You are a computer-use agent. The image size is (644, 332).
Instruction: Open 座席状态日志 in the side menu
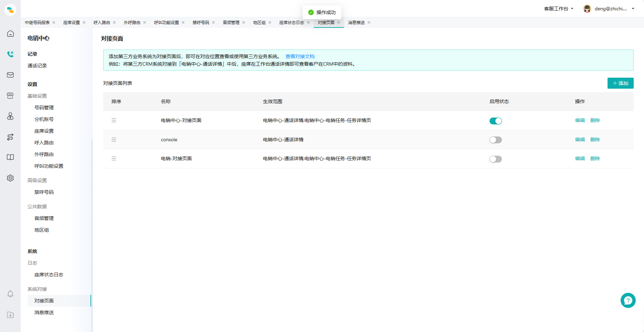point(49,275)
